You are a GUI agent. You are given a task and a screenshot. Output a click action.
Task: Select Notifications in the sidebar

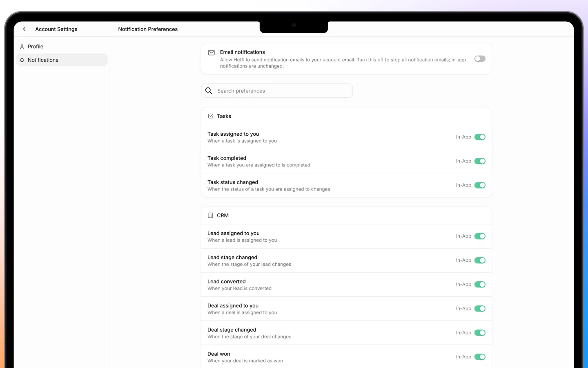[62, 60]
